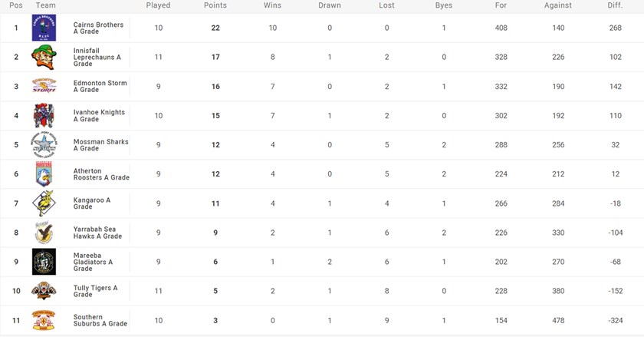Image resolution: width=644 pixels, height=337 pixels.
Task: Click the Mareeba Gladiators team logo
Action: click(x=43, y=262)
